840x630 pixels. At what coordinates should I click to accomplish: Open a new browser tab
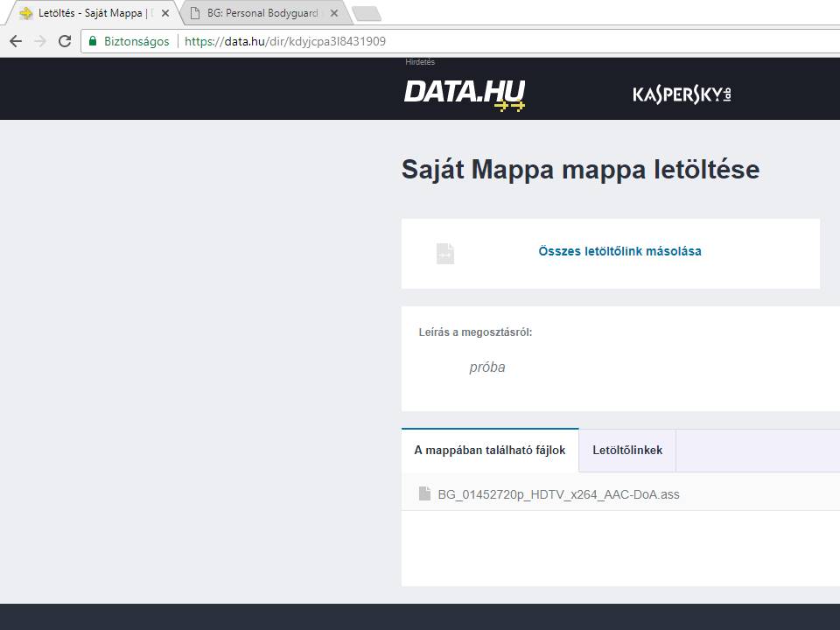(x=366, y=13)
